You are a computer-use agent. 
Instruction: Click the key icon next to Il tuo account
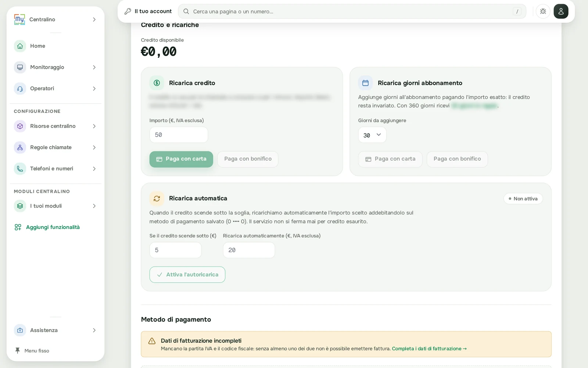(x=128, y=11)
